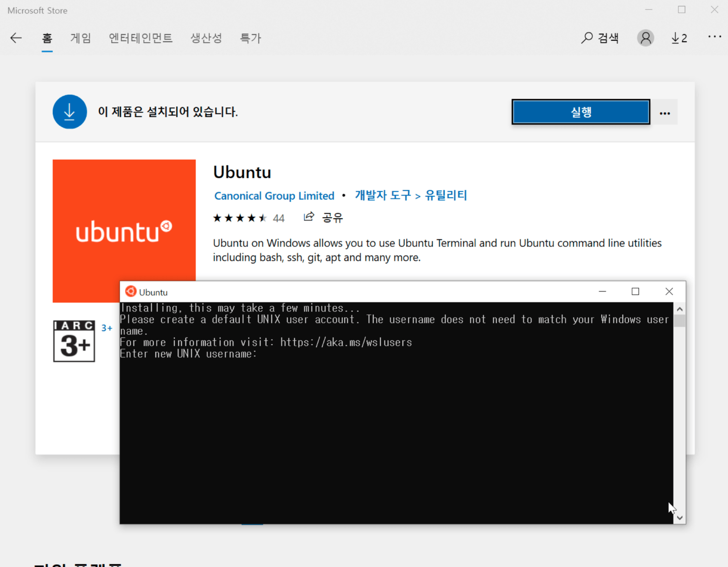This screenshot has height=567, width=728.
Task: Click the blue download circle icon
Action: point(70,112)
